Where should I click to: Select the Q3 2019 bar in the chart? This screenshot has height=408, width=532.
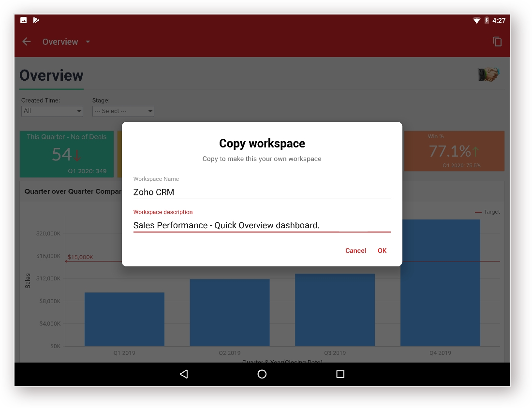pos(335,310)
